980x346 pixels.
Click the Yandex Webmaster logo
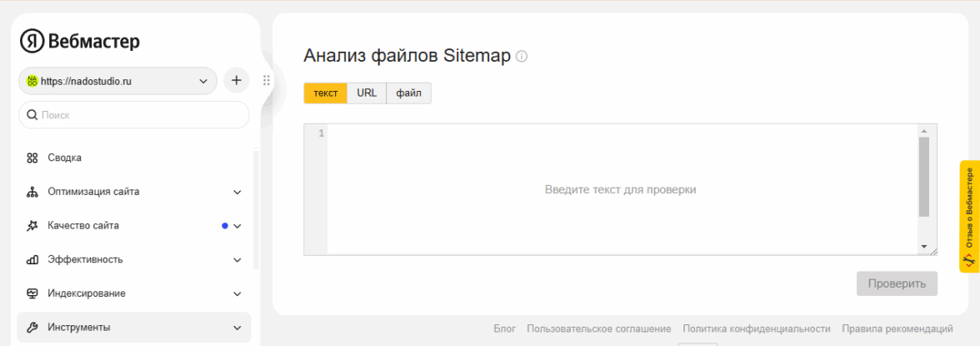(80, 41)
